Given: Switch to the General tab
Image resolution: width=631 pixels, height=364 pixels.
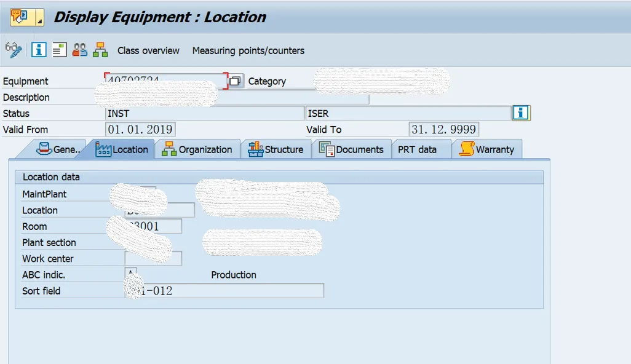Looking at the screenshot, I should pos(57,149).
